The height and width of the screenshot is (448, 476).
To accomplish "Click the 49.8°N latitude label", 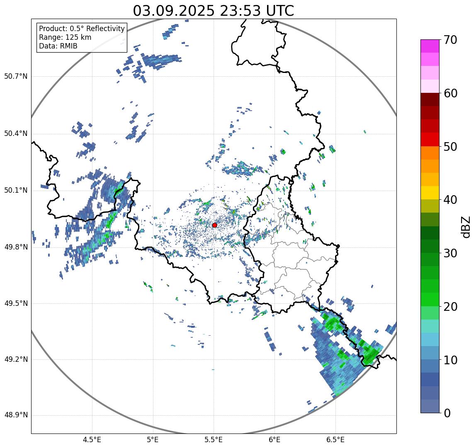I will coord(16,247).
